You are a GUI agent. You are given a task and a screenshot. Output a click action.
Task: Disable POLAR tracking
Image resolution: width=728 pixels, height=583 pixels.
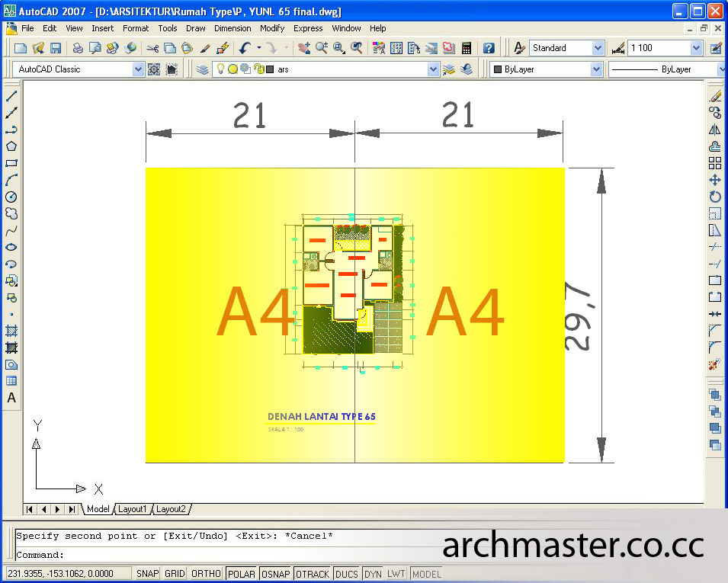click(x=241, y=573)
